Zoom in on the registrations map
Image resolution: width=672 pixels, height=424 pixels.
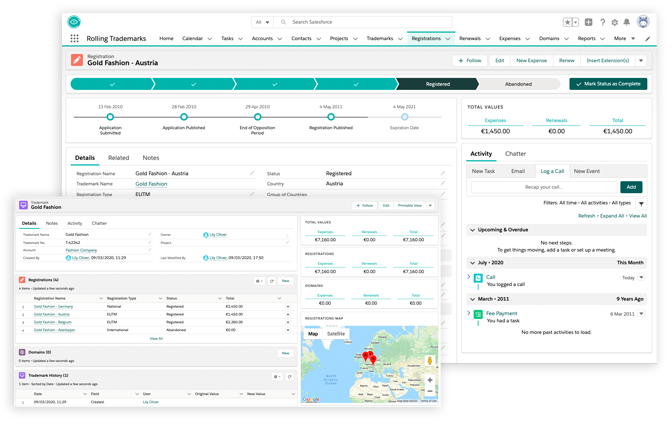point(429,380)
